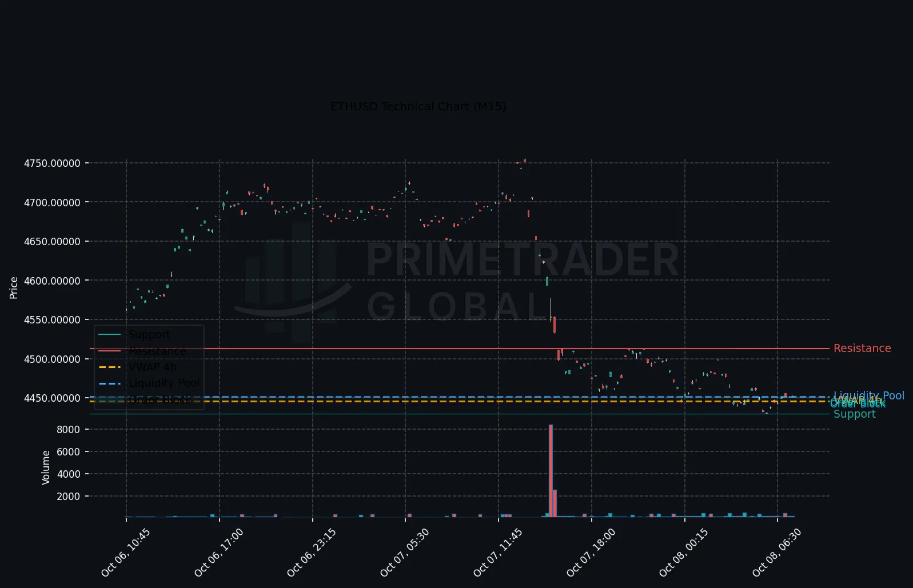
Task: Select the 4700.00000 price axis label
Action: pyautogui.click(x=52, y=202)
